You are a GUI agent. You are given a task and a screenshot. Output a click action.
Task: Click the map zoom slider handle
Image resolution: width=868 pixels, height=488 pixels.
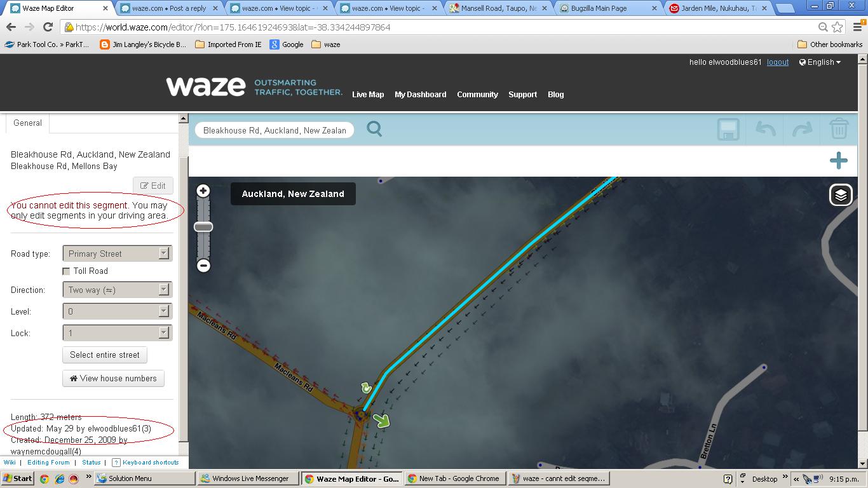pyautogui.click(x=203, y=227)
